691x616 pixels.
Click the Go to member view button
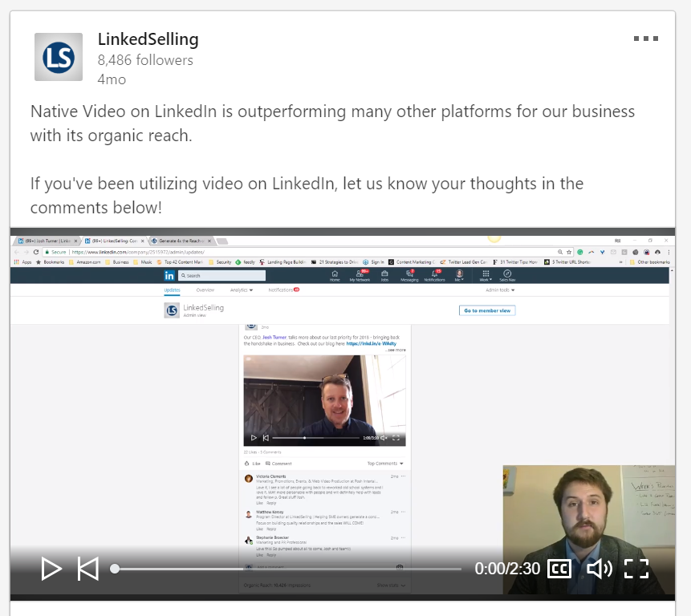(x=486, y=310)
